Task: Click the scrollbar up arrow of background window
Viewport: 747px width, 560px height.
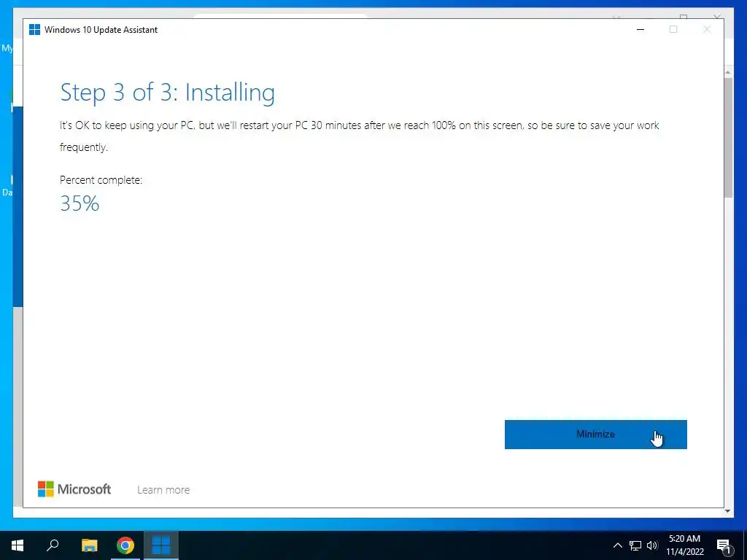Action: [728, 72]
